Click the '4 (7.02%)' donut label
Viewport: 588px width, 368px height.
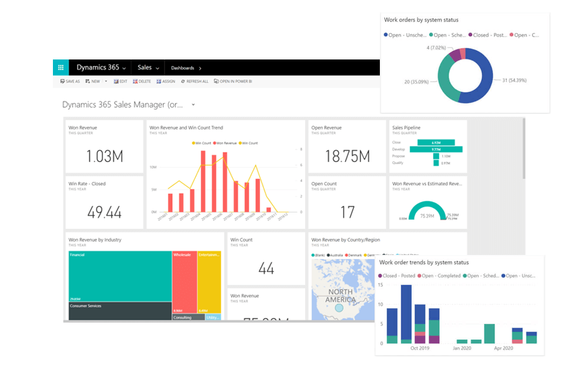pos(436,48)
